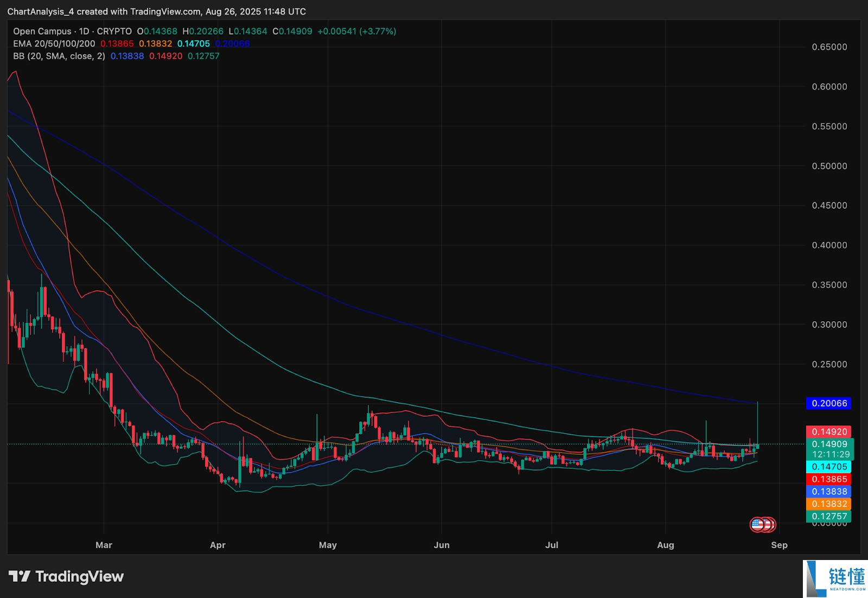
Task: Click the blue 0.13838 BB basis price tag
Action: [x=829, y=492]
